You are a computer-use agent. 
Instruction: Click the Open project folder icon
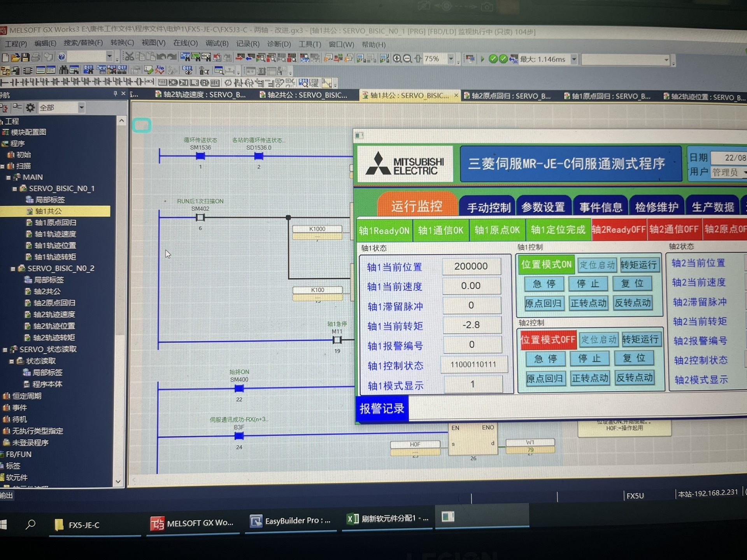tap(16, 58)
